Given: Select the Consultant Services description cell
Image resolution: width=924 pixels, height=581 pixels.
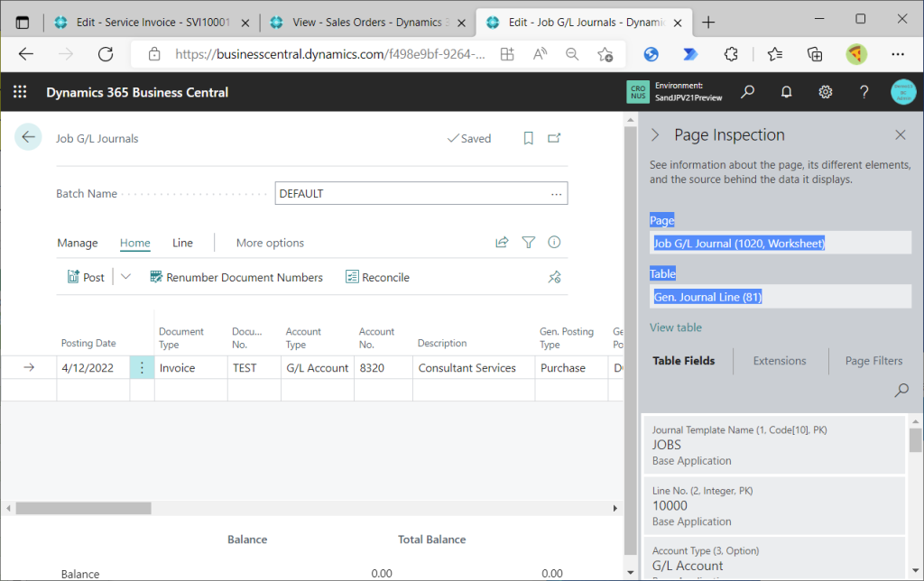Looking at the screenshot, I should [x=474, y=368].
